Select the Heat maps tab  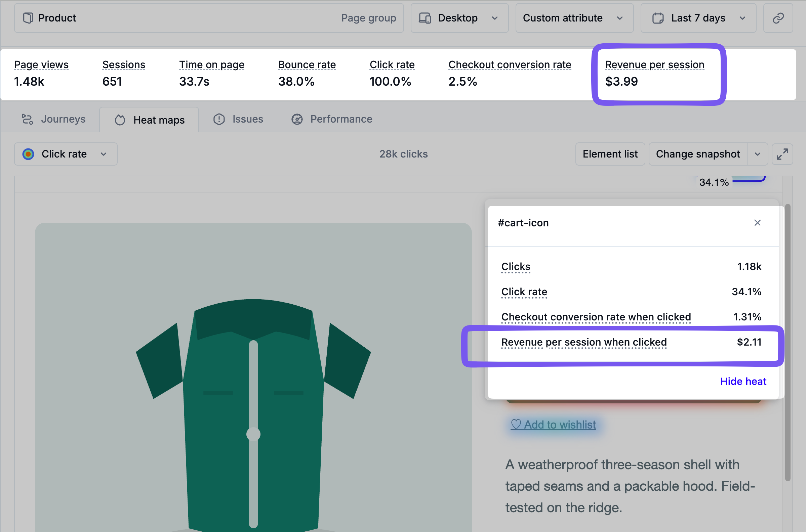(149, 120)
